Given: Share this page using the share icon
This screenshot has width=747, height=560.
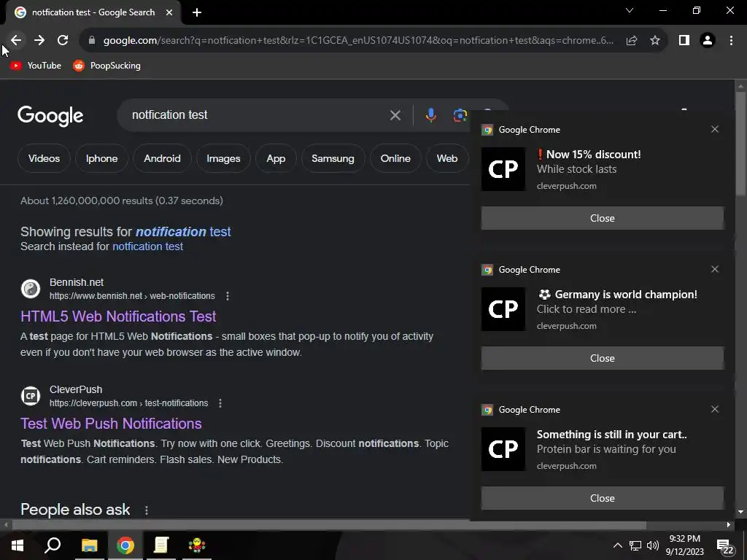Looking at the screenshot, I should 632,41.
